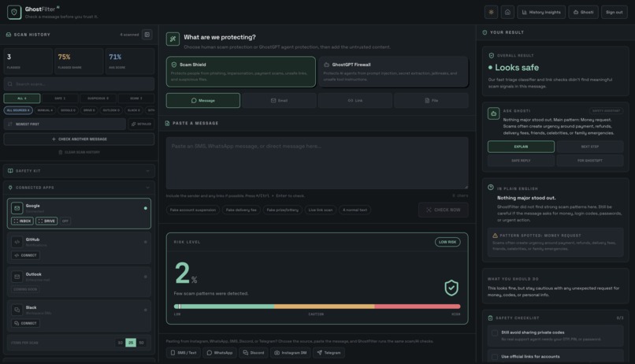Select the Drive source filter chip
The height and width of the screenshot is (364, 635).
89,110
